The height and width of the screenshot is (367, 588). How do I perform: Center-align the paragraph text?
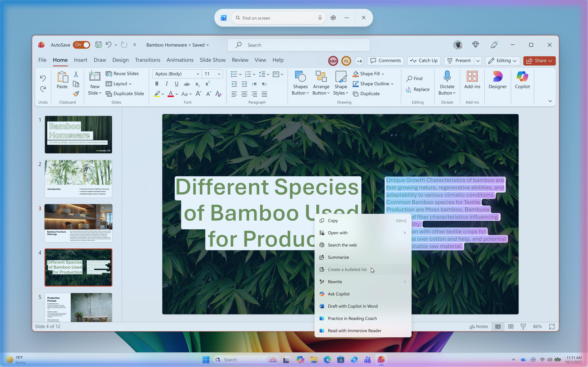pos(244,94)
